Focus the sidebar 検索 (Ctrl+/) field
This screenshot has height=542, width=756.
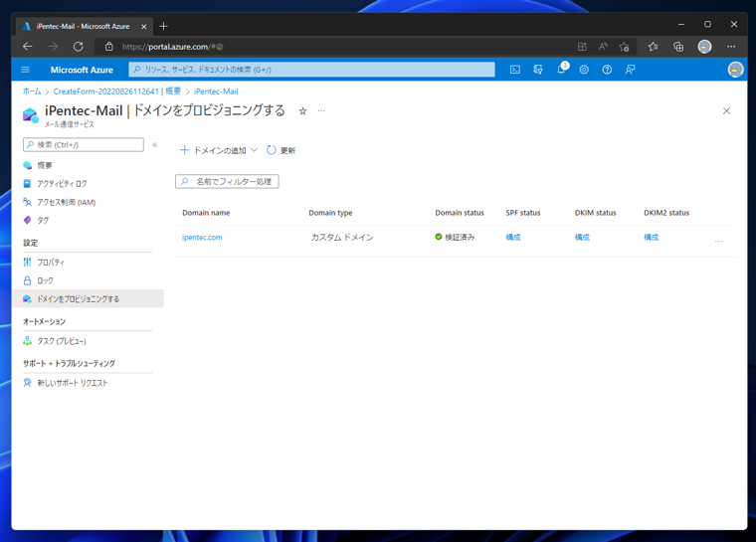pos(84,144)
